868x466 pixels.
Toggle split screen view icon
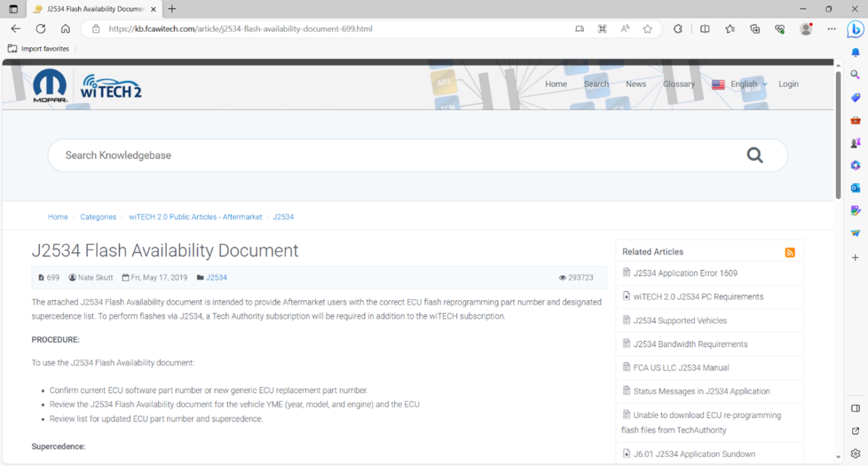click(705, 29)
